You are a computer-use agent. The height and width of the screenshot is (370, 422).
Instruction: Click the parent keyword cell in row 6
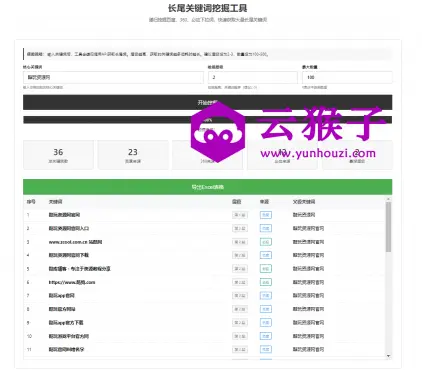click(x=308, y=282)
